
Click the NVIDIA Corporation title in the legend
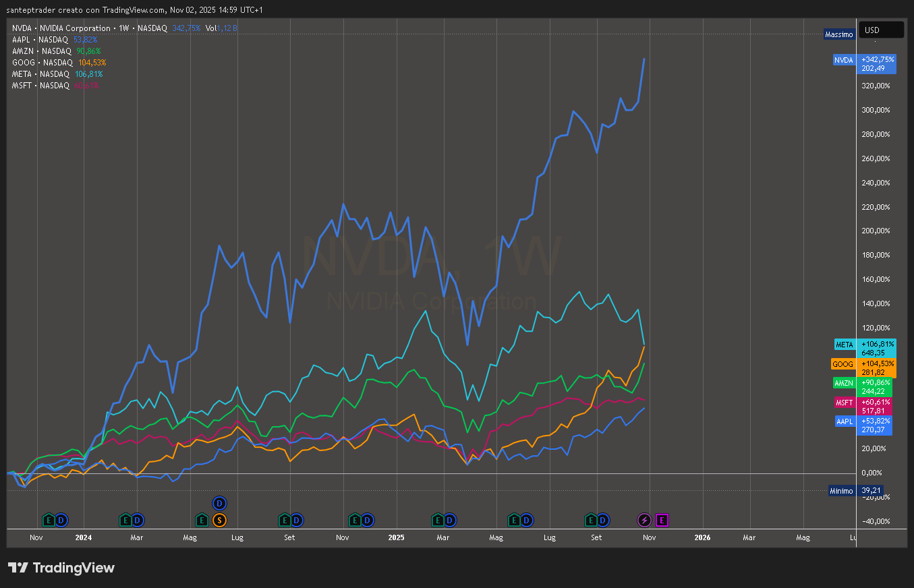pos(74,28)
